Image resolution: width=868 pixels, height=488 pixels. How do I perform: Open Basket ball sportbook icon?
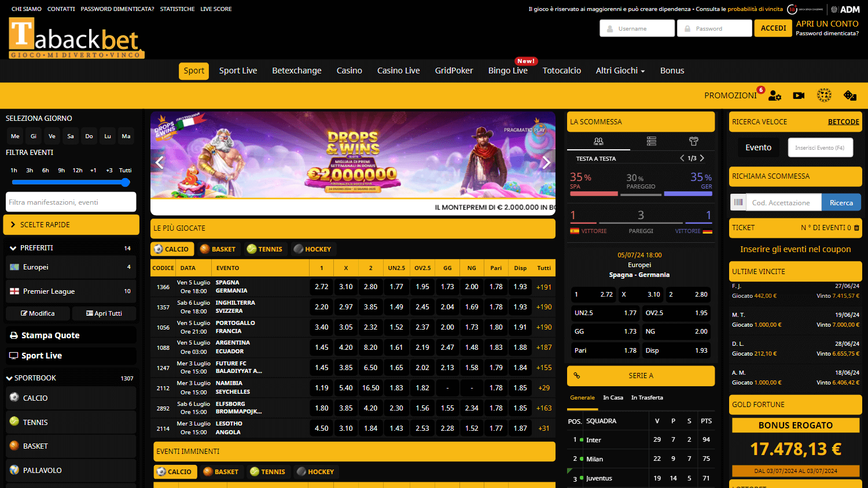click(x=14, y=445)
